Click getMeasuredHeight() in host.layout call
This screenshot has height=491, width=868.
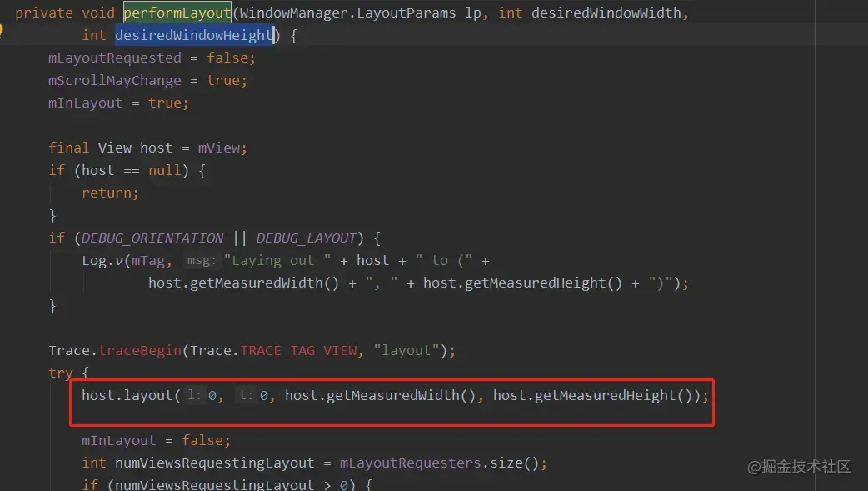[x=613, y=396]
